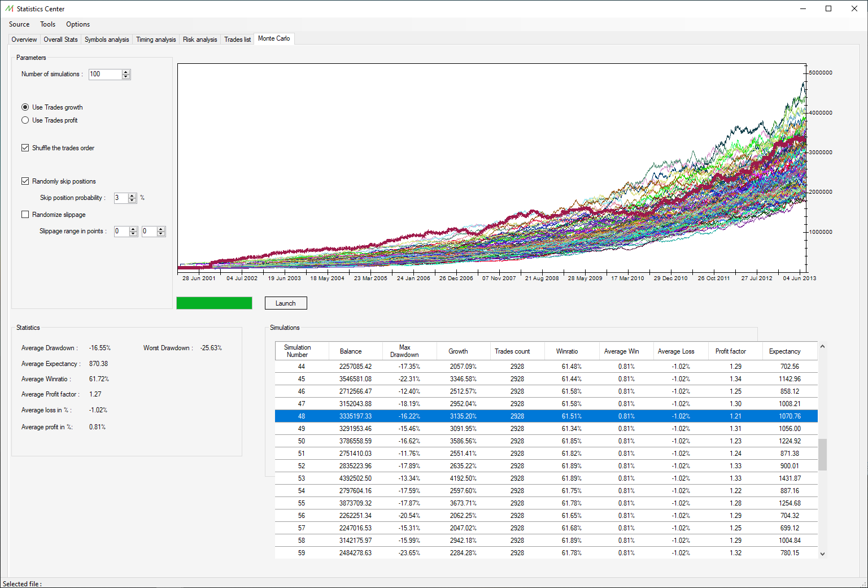Click the Number of simulations input field

[x=105, y=74]
